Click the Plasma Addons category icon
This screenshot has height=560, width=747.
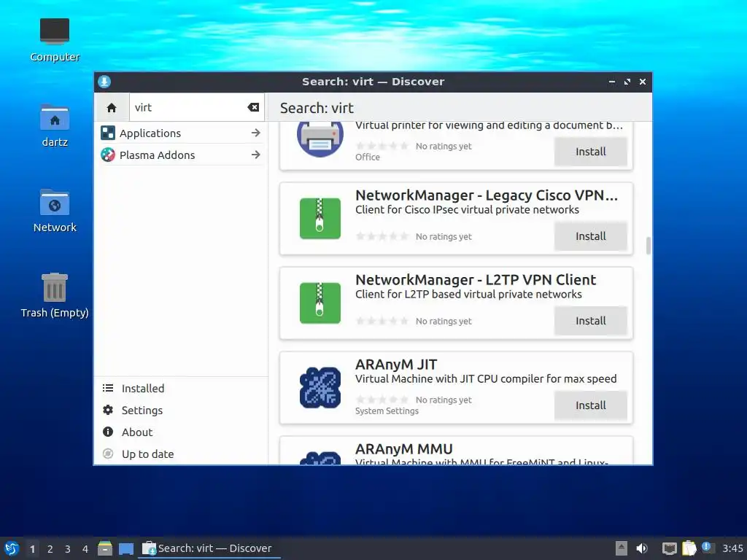click(x=108, y=155)
